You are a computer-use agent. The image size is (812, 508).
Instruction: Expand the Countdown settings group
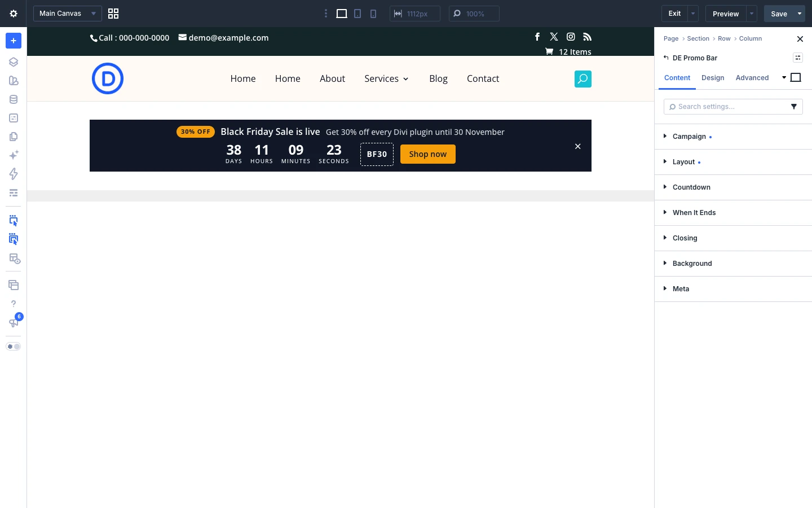pos(733,187)
